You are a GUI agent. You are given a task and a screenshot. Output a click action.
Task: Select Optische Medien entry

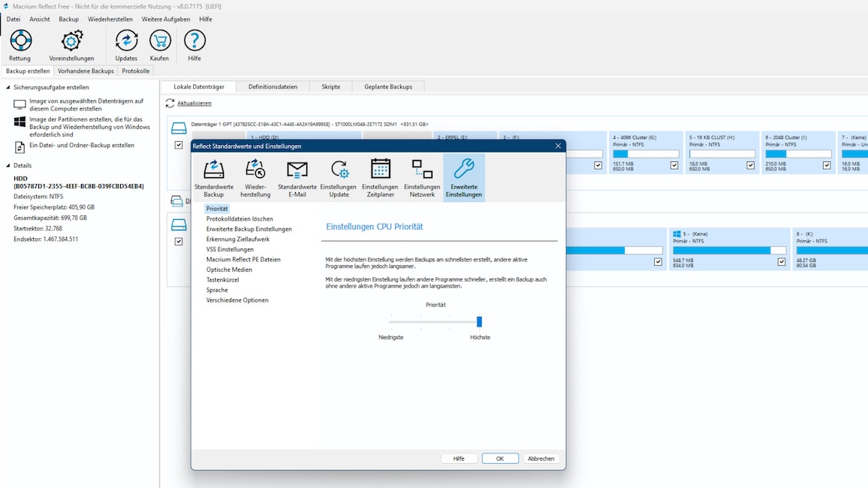click(x=229, y=270)
